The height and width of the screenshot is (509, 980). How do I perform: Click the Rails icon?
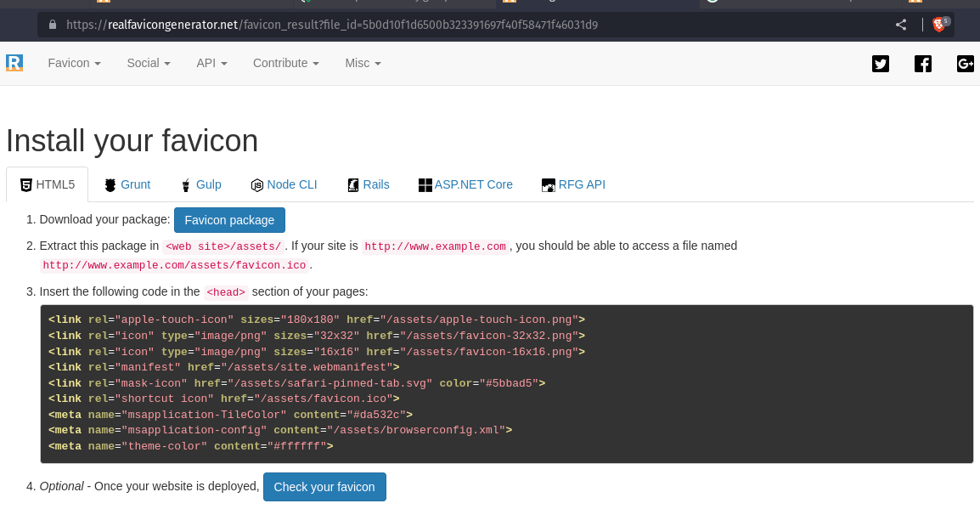point(353,185)
